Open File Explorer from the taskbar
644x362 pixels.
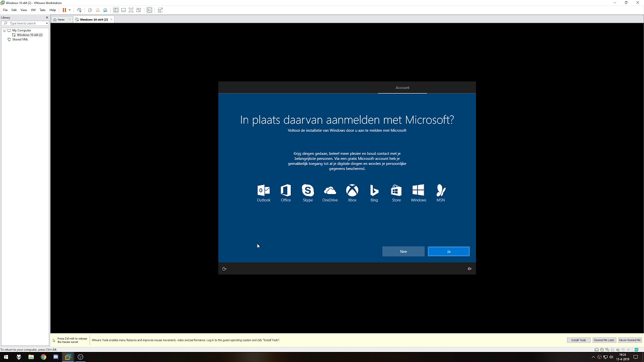(31, 357)
